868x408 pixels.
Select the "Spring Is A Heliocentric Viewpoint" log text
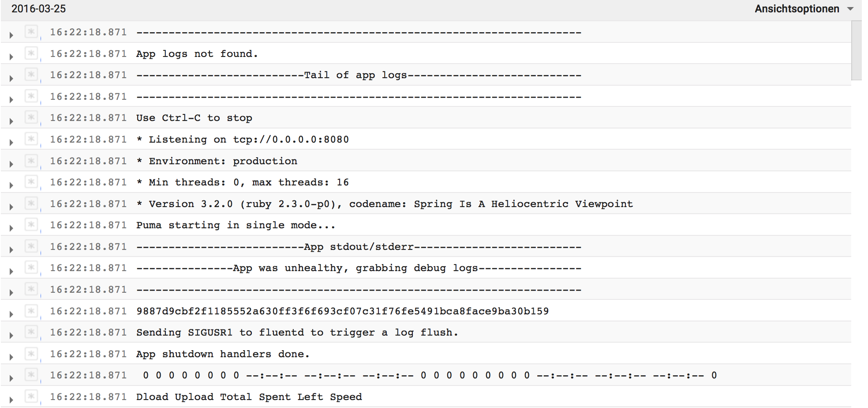click(523, 204)
